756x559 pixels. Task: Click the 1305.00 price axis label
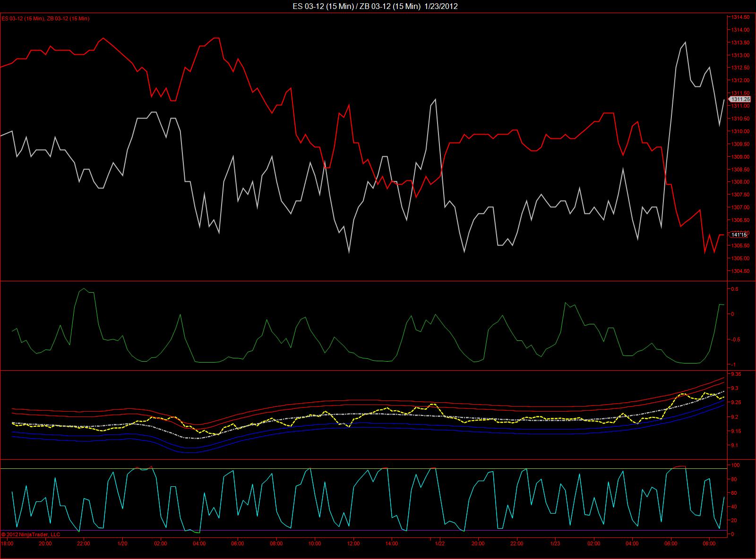coord(740,258)
